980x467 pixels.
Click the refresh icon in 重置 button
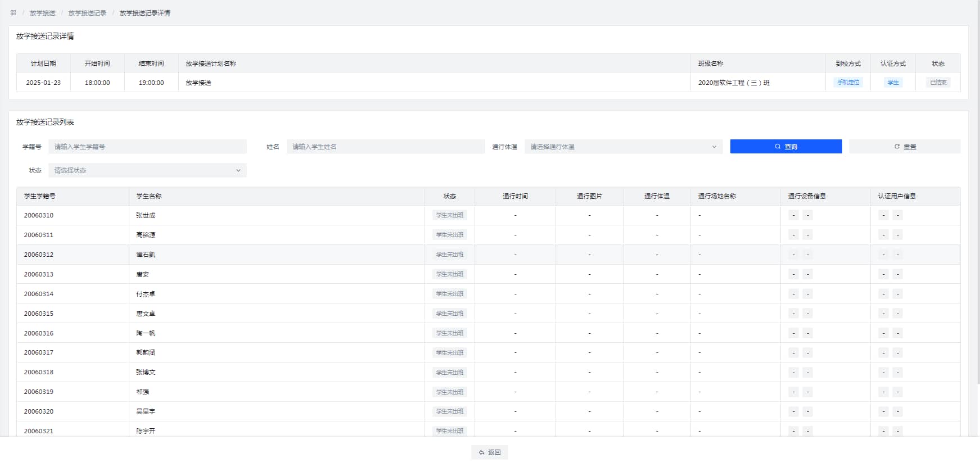coord(897,147)
